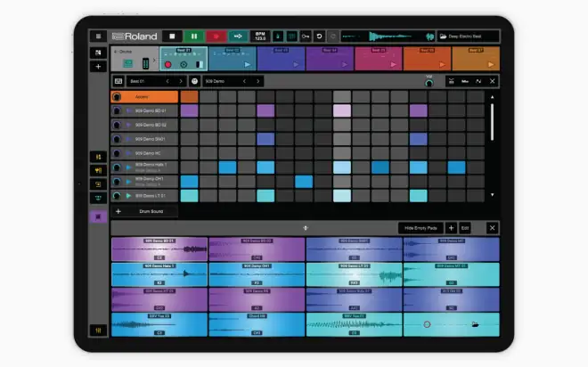588x367 pixels.
Task: Toggle the teal follow-arrow transport button
Action: [238, 37]
